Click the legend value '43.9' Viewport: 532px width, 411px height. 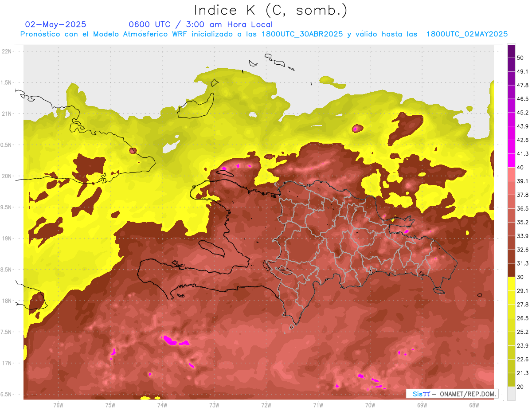pyautogui.click(x=523, y=126)
